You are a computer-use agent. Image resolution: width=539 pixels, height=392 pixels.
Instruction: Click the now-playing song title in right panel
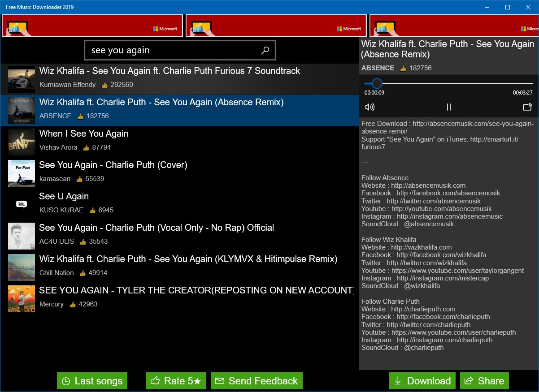point(448,49)
